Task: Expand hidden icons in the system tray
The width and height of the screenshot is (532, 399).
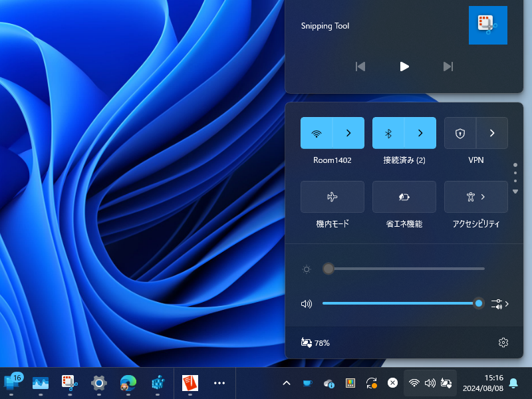Action: [287, 383]
